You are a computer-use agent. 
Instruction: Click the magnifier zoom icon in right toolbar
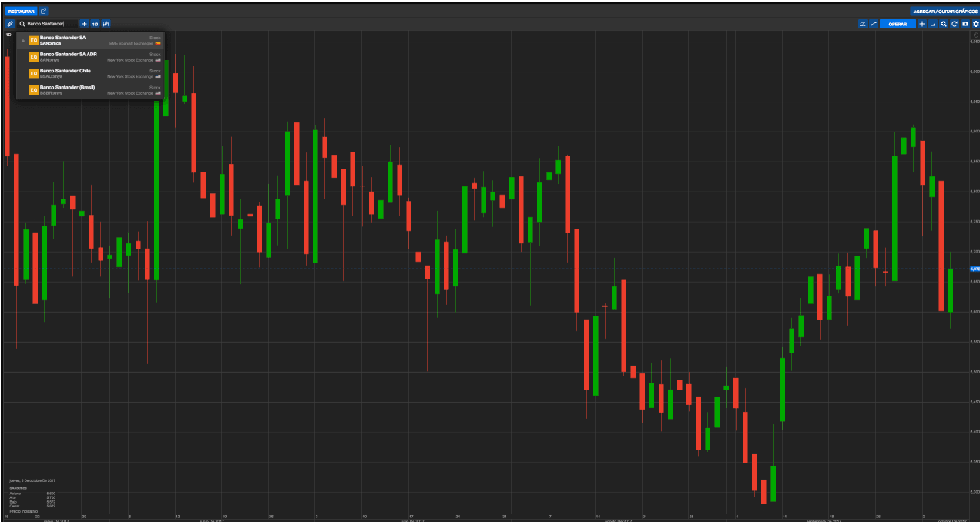pyautogui.click(x=944, y=24)
